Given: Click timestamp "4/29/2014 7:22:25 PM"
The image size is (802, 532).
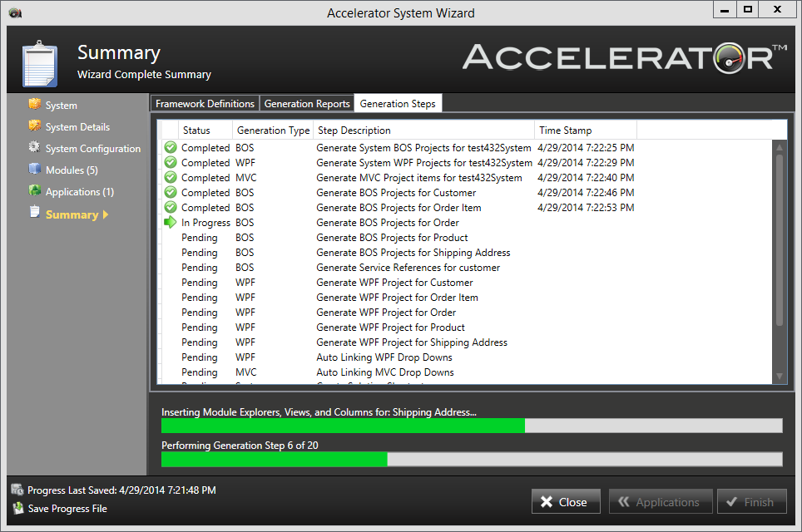Looking at the screenshot, I should coord(586,148).
